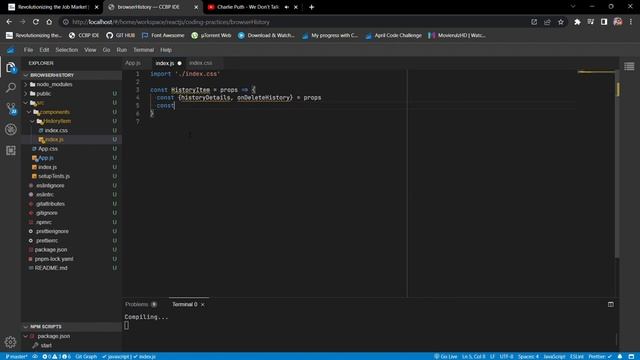Collapse the src folder
Viewport: 640px width, 360px height.
[x=71, y=103]
